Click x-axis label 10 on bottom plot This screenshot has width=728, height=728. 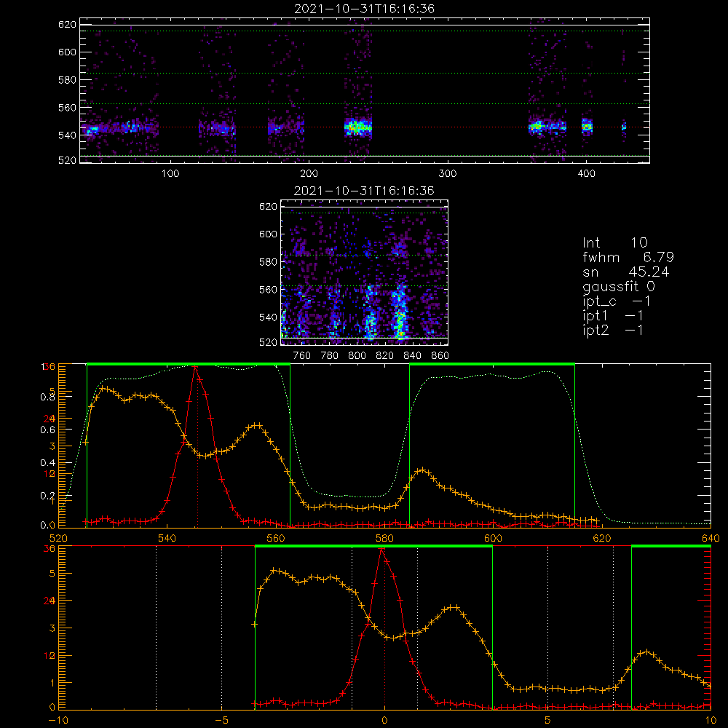tap(711, 721)
